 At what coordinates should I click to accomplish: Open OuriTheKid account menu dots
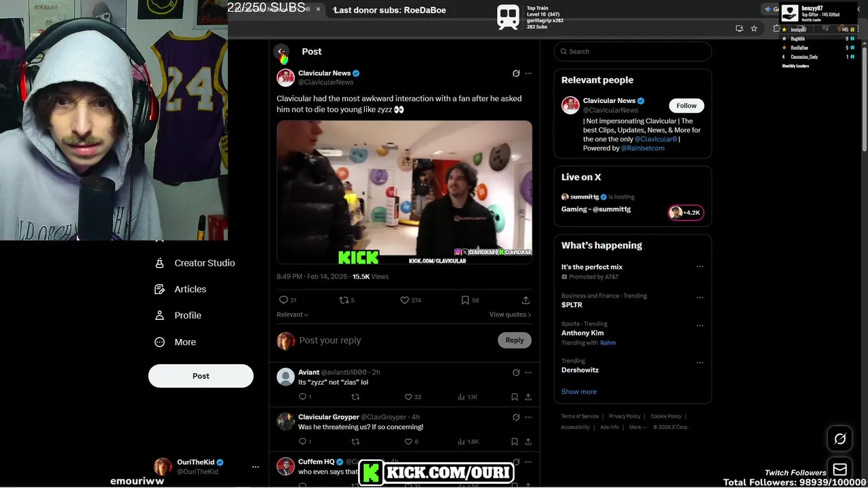click(x=255, y=467)
